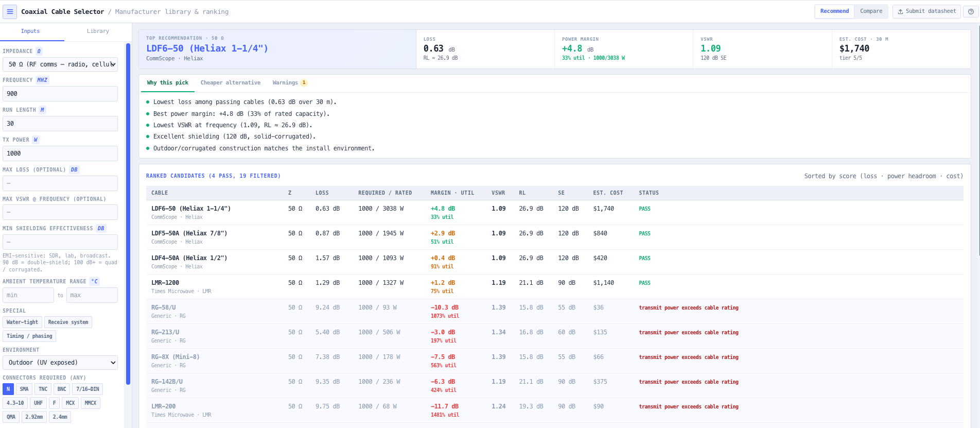Enable the TNC connector chip

(43, 389)
